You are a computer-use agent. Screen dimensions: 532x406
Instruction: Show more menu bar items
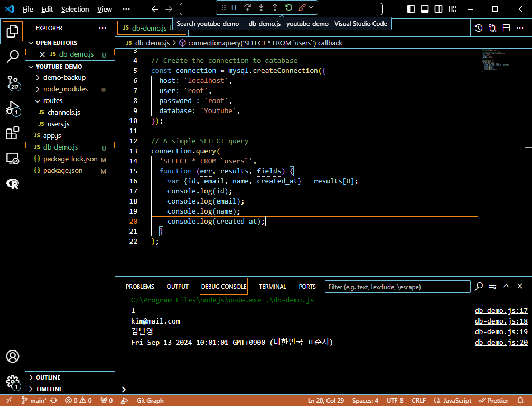[126, 9]
